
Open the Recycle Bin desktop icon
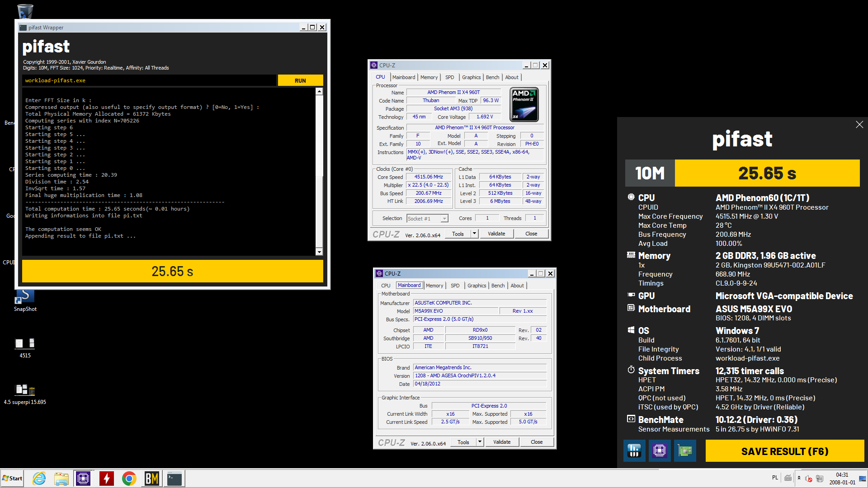click(x=25, y=11)
